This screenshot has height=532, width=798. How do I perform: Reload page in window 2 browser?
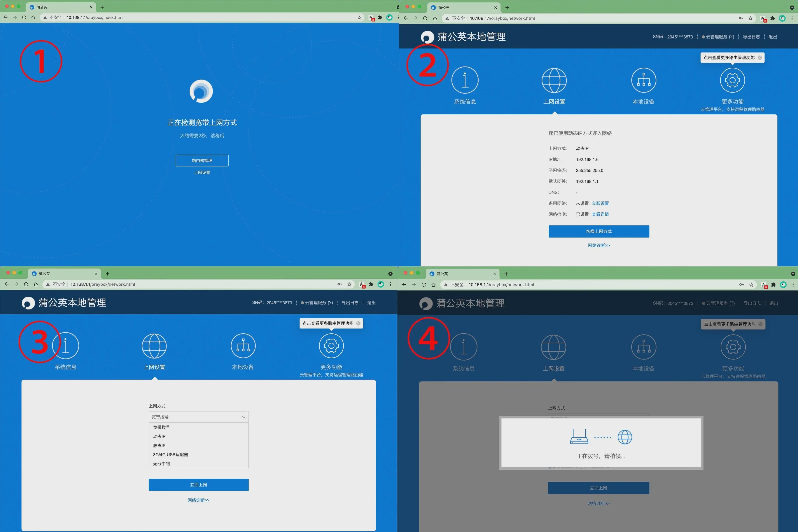click(x=425, y=18)
